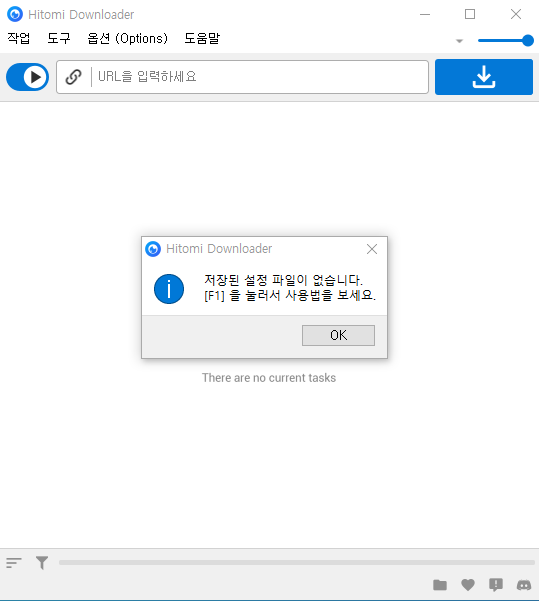Click the heart icon in status bar
The image size is (539, 601).
pyautogui.click(x=468, y=585)
